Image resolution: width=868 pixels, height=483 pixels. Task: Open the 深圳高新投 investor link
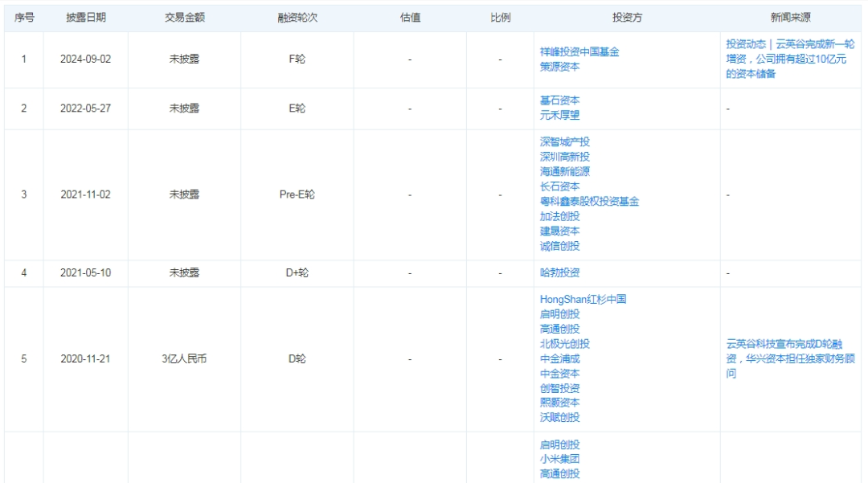pyautogui.click(x=565, y=158)
